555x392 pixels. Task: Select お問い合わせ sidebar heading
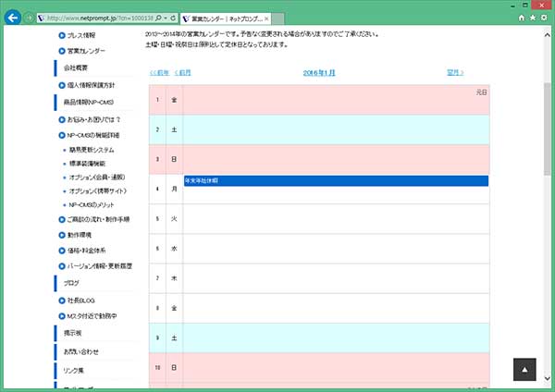coord(81,352)
